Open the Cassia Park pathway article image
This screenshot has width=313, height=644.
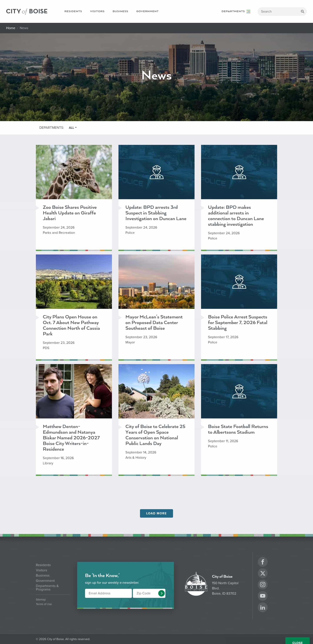tap(74, 281)
